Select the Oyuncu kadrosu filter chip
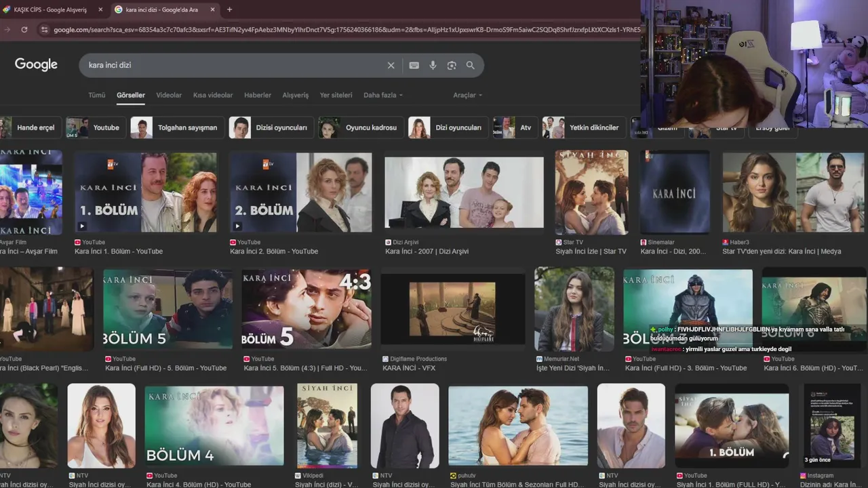Viewport: 868px width, 488px height. [361, 127]
